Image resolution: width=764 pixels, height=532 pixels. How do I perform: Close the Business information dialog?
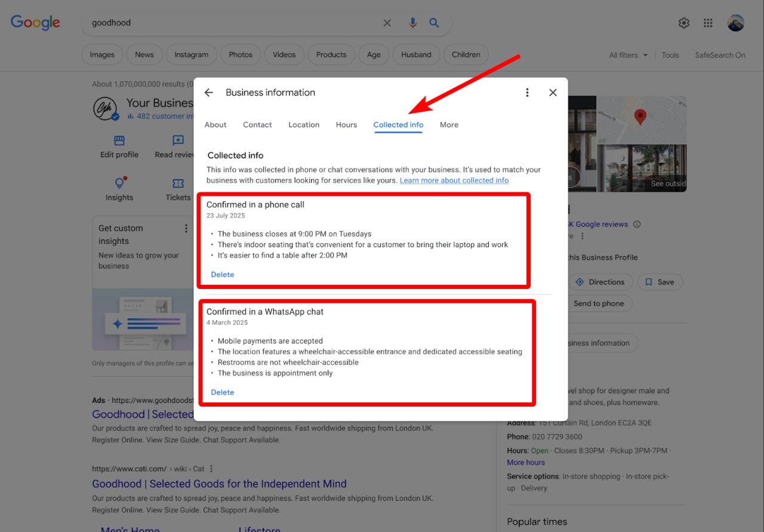[553, 93]
